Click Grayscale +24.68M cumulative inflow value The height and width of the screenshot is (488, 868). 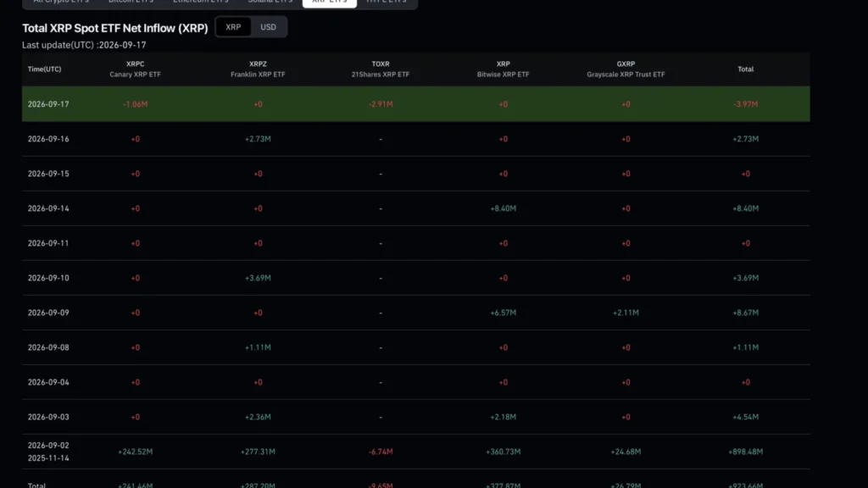coord(626,452)
